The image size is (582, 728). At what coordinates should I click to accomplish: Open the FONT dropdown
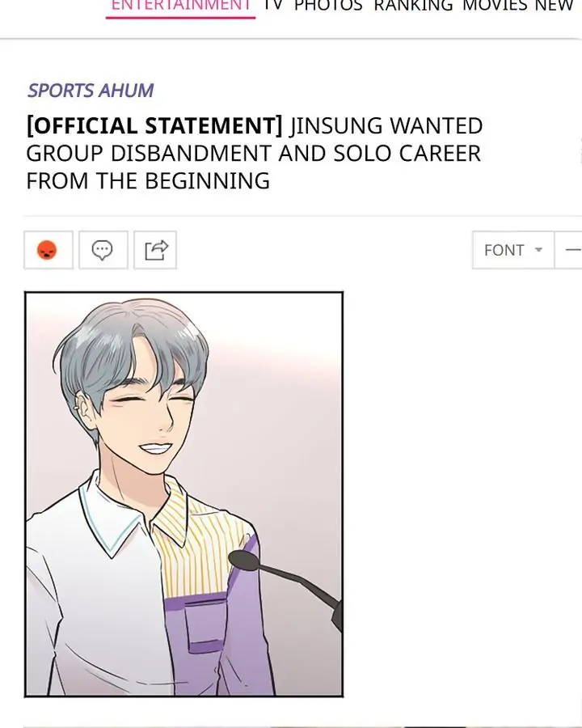click(513, 250)
